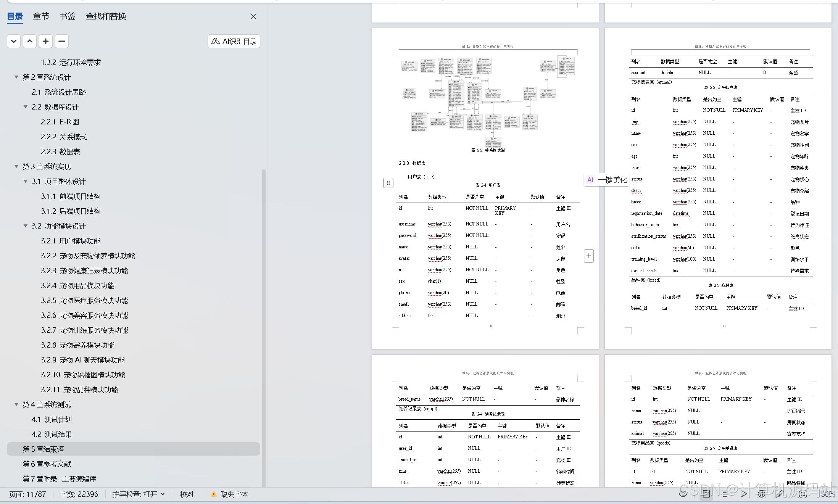Click the 50% zoom level
This screenshot has width=838, height=504.
click(x=827, y=494)
